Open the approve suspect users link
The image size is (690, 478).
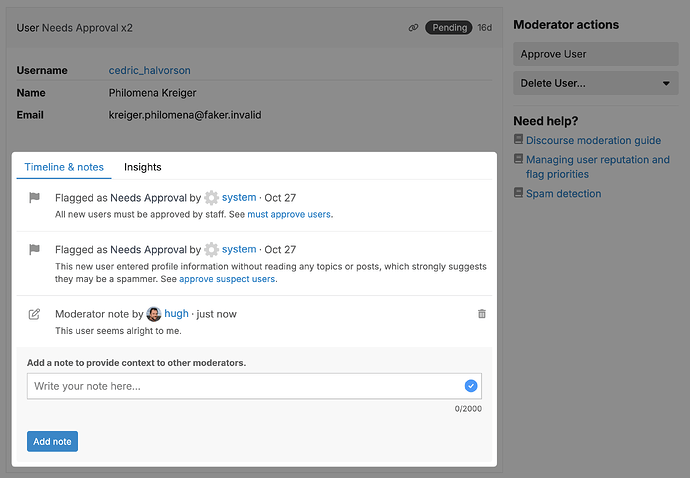coord(227,279)
